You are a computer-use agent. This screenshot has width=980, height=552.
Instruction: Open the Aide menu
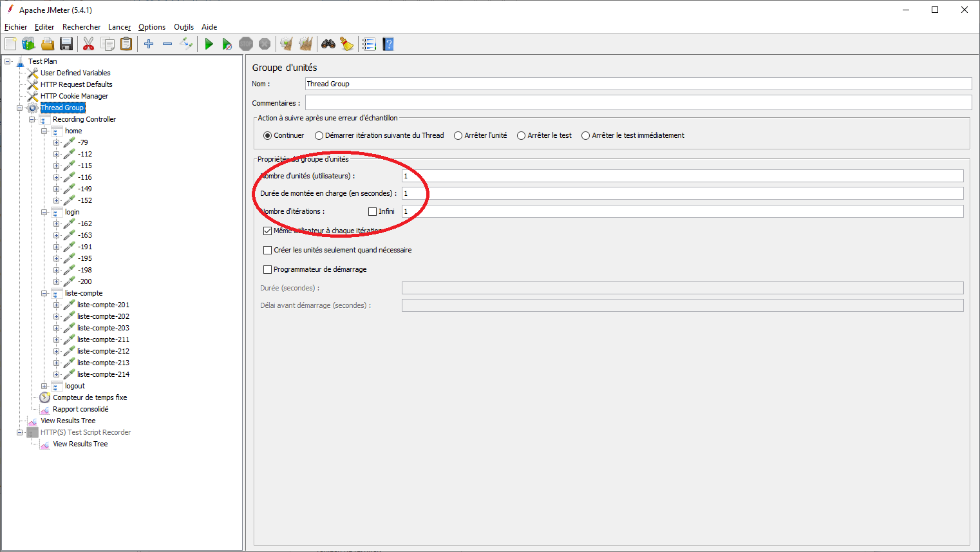tap(209, 27)
